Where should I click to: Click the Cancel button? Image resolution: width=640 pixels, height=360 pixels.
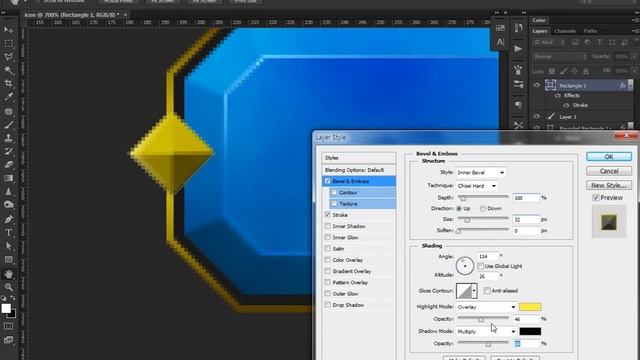pos(609,171)
